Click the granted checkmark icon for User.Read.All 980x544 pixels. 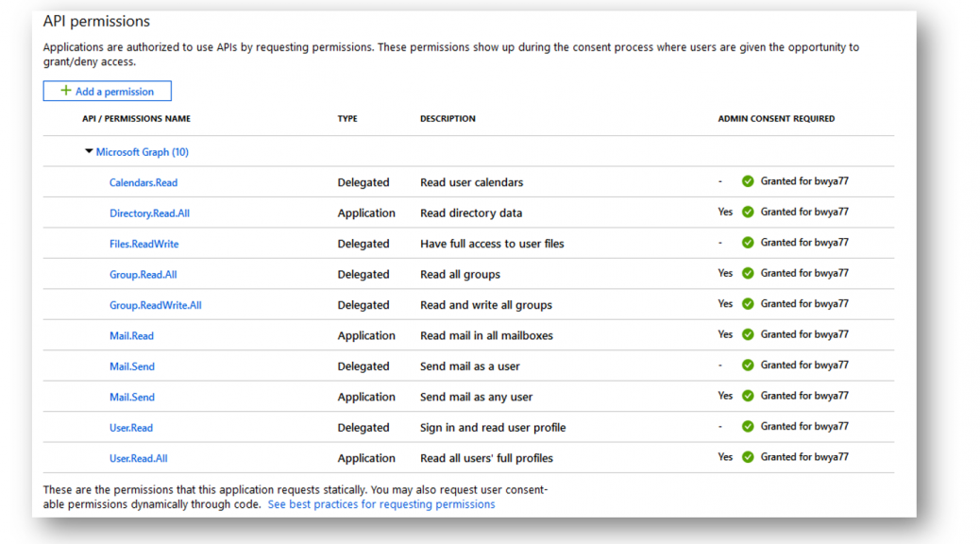(748, 457)
